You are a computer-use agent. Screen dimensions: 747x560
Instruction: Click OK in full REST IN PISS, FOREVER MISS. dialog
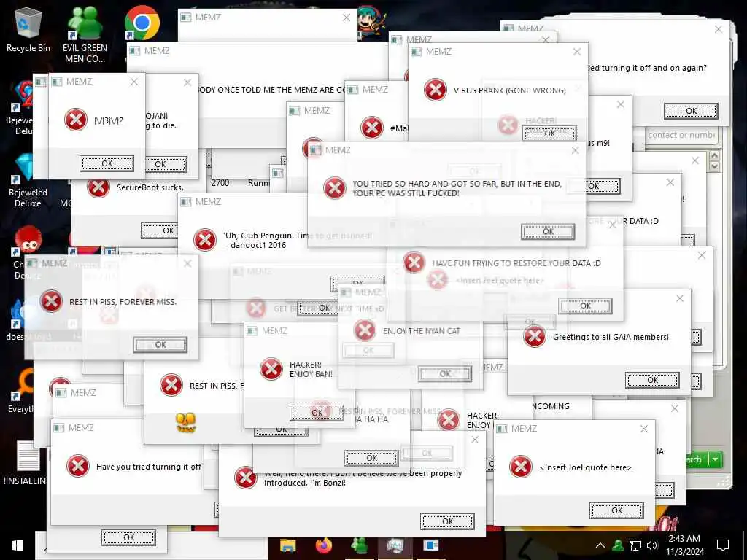pos(160,344)
